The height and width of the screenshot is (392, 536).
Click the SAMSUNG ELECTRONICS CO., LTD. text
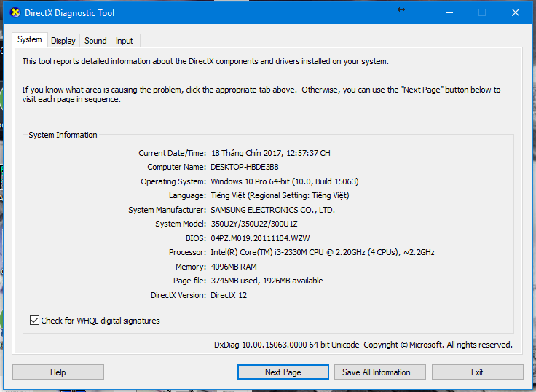(x=272, y=210)
